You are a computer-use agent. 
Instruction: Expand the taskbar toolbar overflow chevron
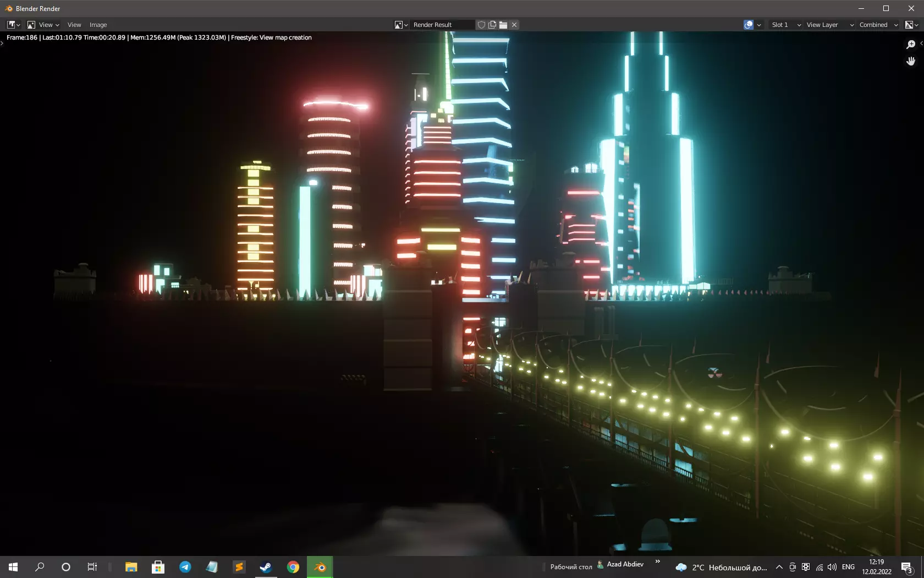click(657, 561)
